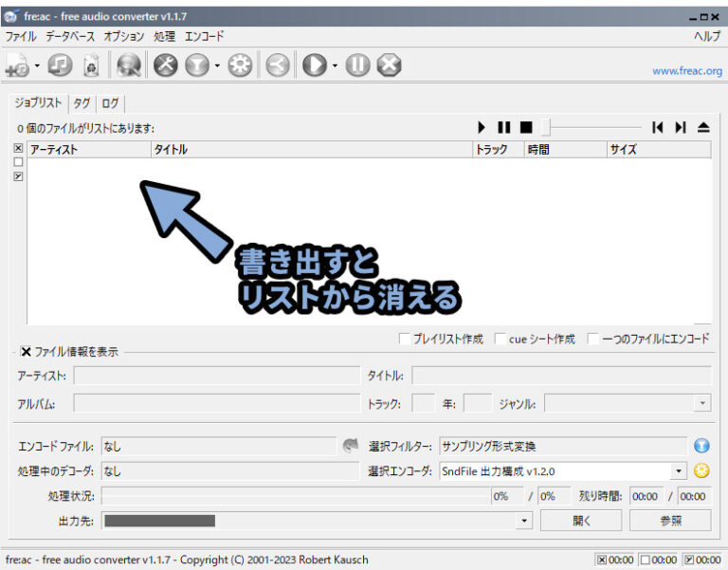Check the 一つのファイルにエンコード option

(x=592, y=339)
